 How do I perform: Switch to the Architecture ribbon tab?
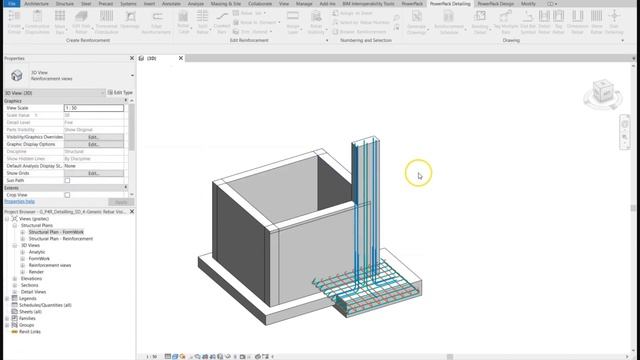[36, 3]
